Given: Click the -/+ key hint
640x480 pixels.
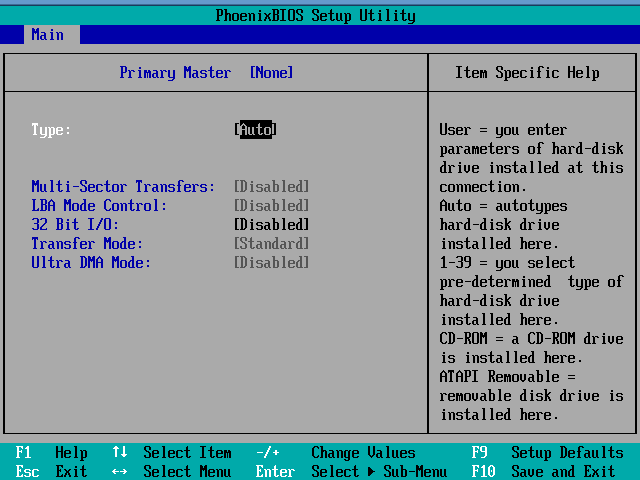Looking at the screenshot, I should click(268, 453).
